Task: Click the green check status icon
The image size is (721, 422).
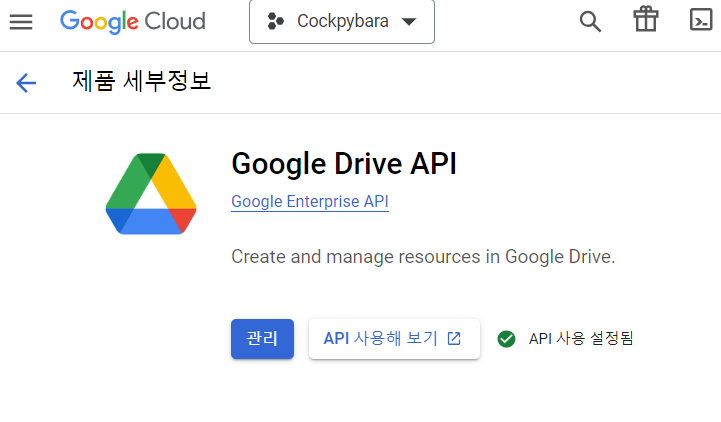Action: pos(506,339)
